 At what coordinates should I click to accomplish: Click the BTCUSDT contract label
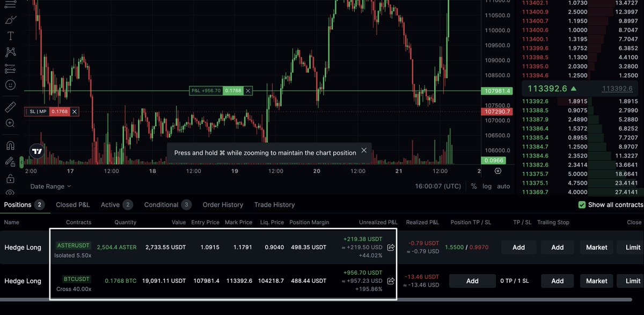[77, 279]
